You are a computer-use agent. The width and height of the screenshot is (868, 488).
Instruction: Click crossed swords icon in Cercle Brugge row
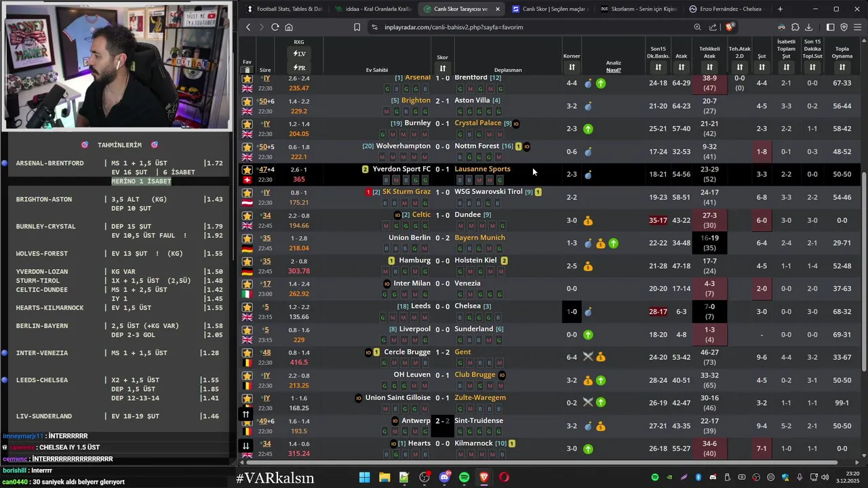(x=588, y=357)
